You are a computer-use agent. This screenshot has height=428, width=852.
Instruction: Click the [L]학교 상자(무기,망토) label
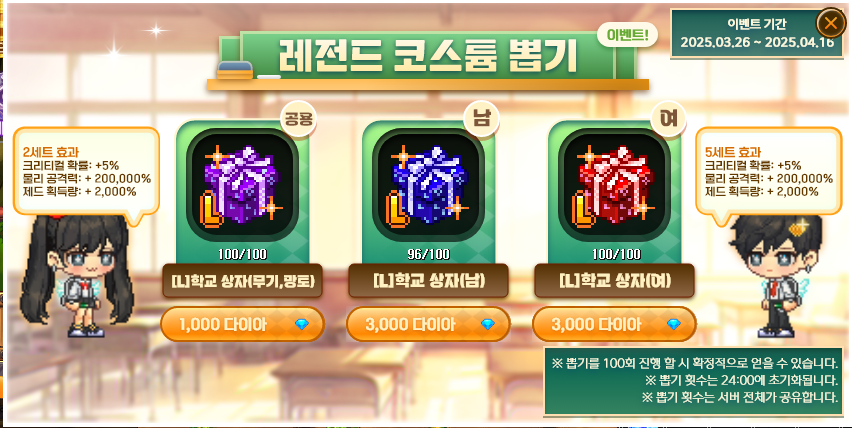click(242, 281)
